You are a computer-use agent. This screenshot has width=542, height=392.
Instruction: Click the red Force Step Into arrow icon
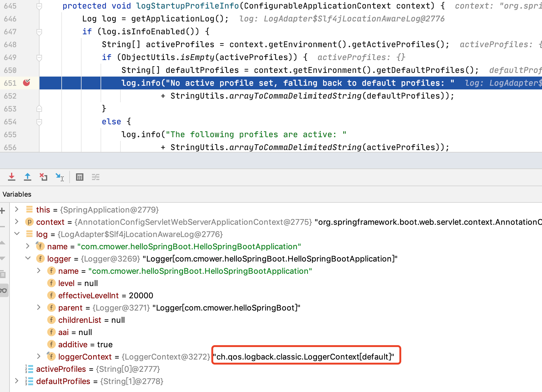click(x=12, y=177)
